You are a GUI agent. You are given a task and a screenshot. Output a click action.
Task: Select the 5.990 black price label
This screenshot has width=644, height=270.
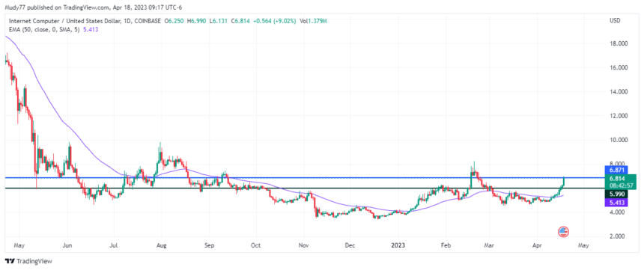pos(617,194)
